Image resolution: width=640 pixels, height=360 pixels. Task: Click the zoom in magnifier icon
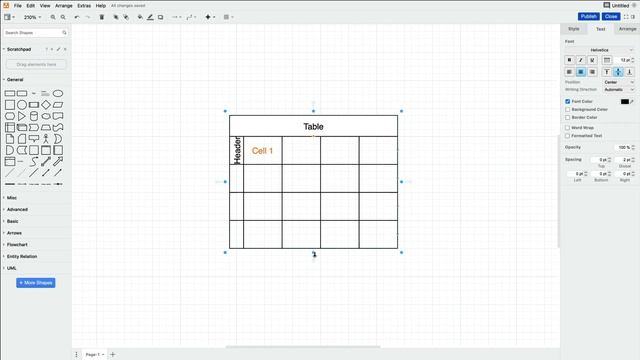click(x=53, y=17)
